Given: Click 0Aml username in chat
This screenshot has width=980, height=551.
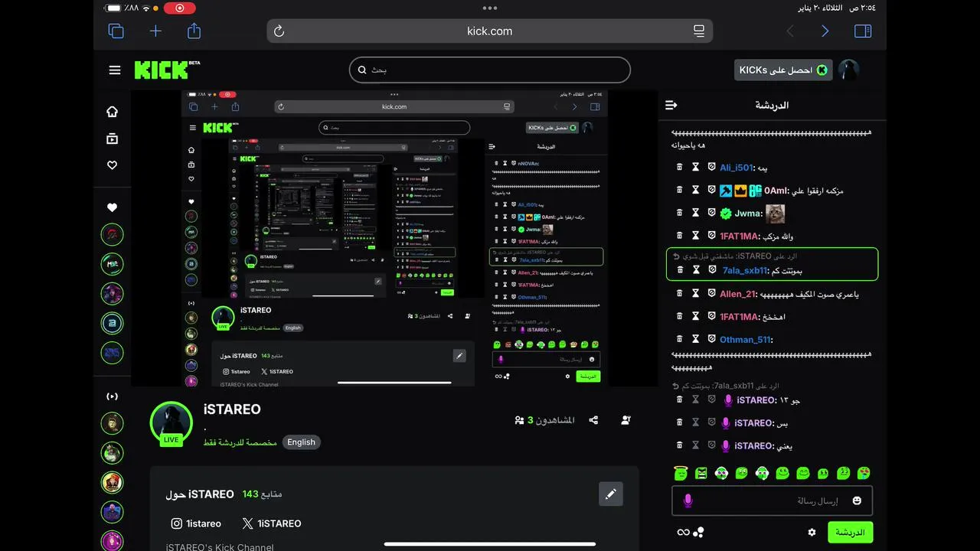Looking at the screenshot, I should pyautogui.click(x=776, y=191).
